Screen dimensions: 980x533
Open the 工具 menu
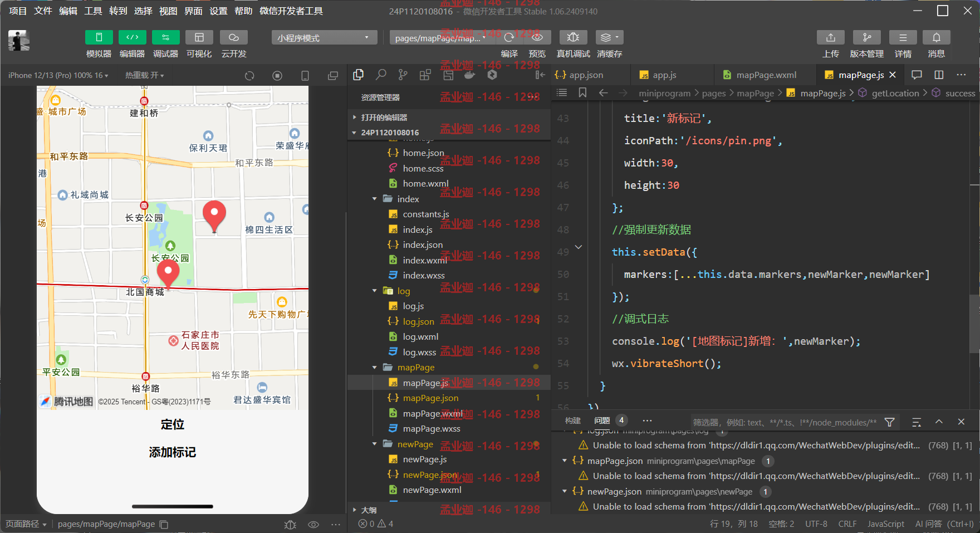tap(93, 11)
